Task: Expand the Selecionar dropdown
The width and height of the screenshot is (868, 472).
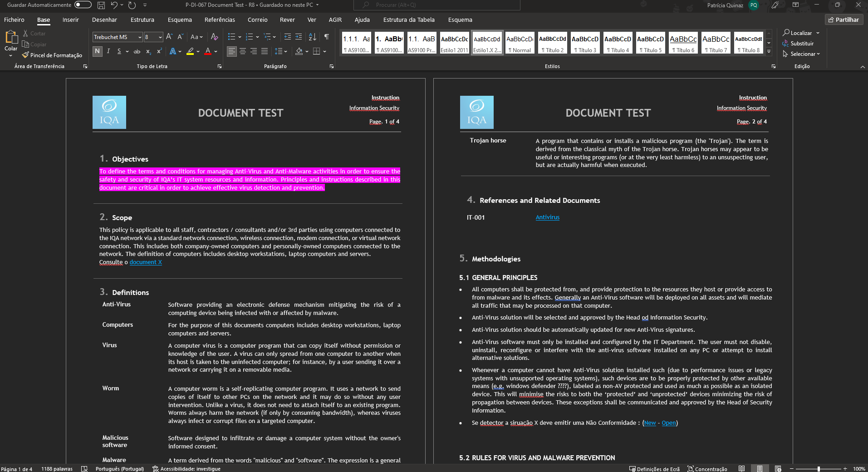Action: (x=802, y=54)
